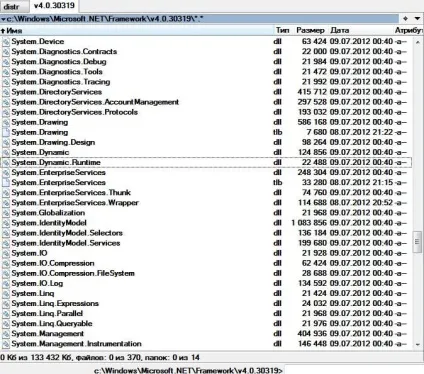This screenshot has width=424, height=374.
Task: Click the System.EnterpriseServices tlb file icon
Action: click(x=6, y=183)
